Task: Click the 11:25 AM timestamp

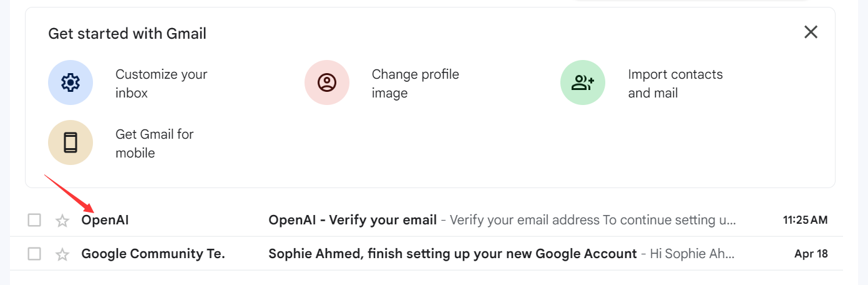Action: (805, 220)
